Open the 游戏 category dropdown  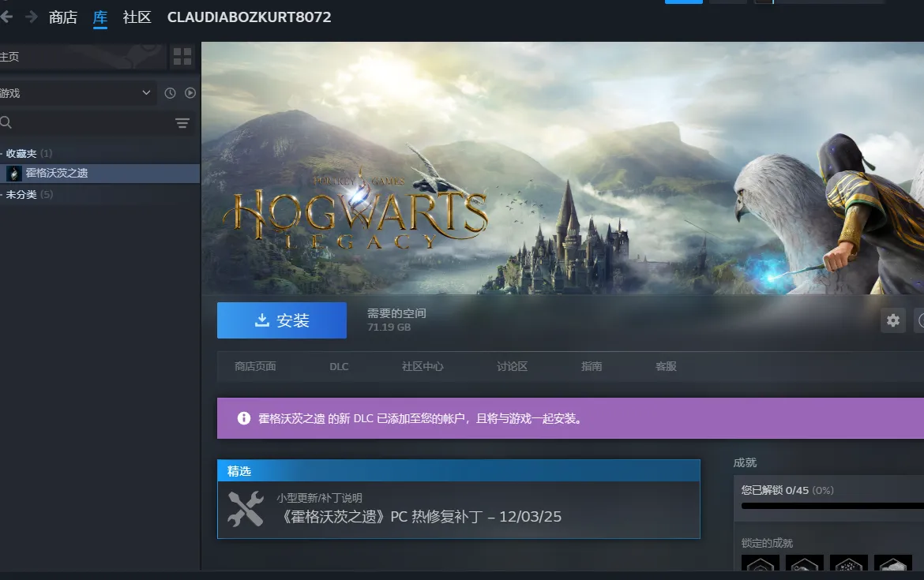coord(77,93)
